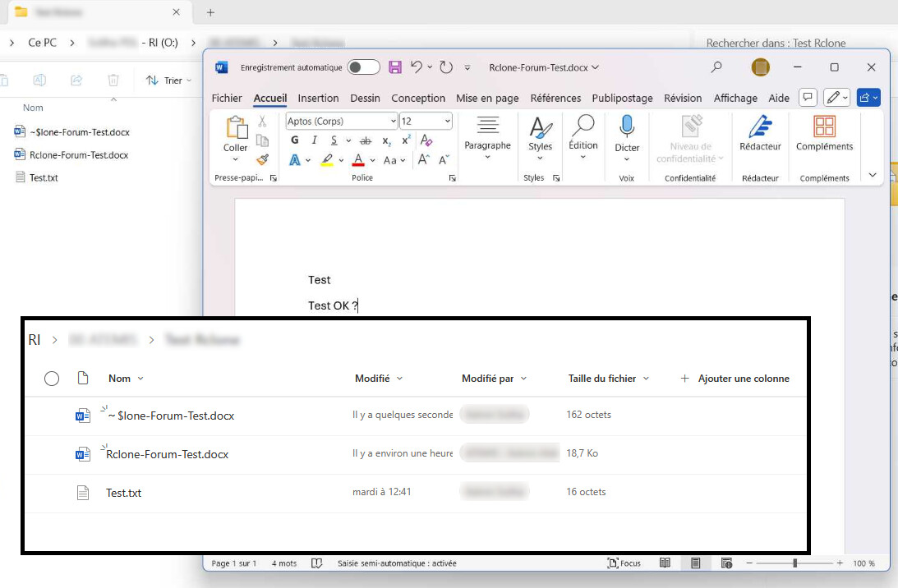Toggle italic with the I button
The image size is (898, 588).
point(314,140)
